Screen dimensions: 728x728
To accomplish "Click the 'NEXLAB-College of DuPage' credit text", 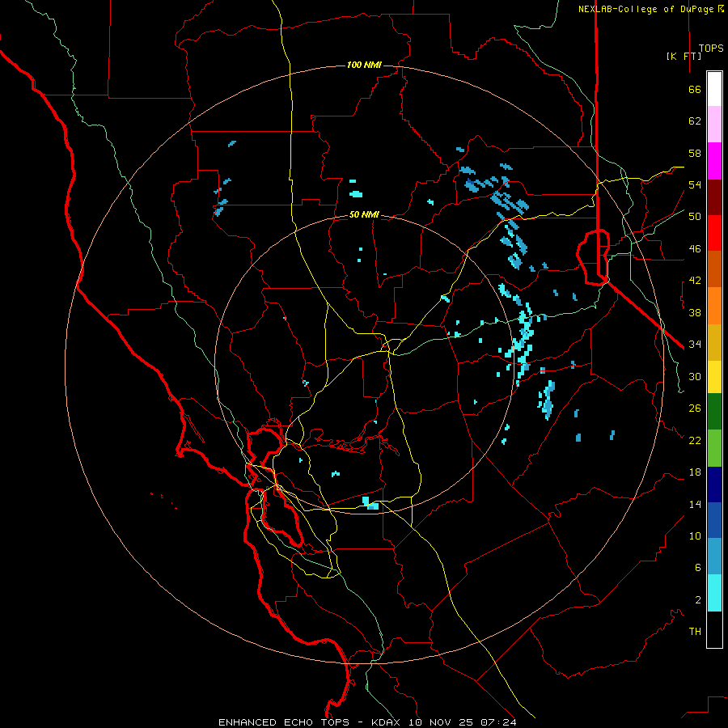I will pyautogui.click(x=645, y=9).
